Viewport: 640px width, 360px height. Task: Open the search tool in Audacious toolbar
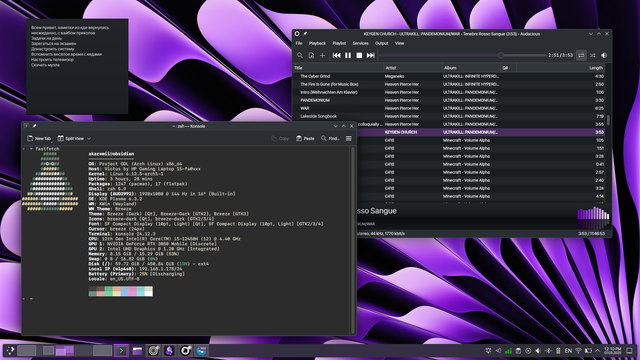click(300, 56)
